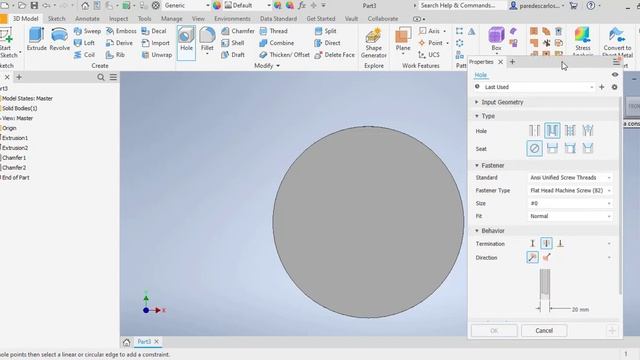Open Stress Analysis

[583, 41]
